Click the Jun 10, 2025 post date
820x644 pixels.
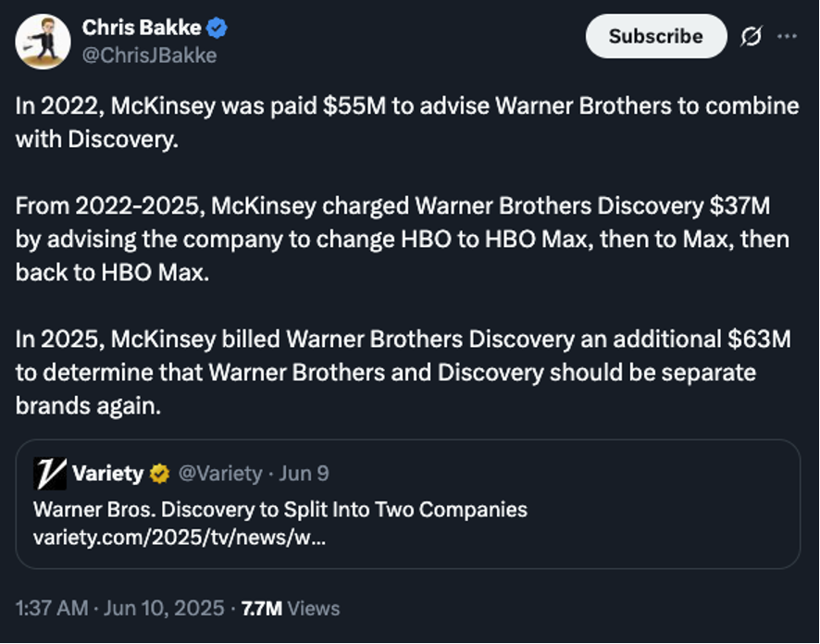point(164,608)
